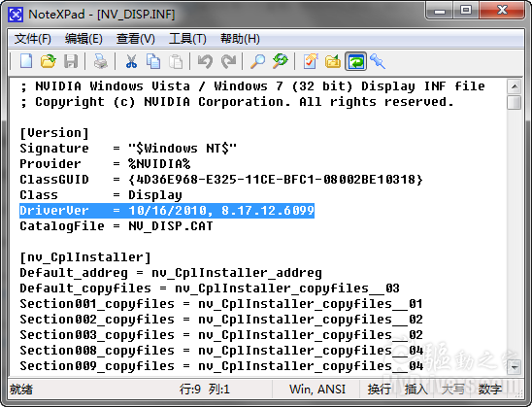Minimize the NoteXPad window
Image resolution: width=532 pixels, height=407 pixels.
(440, 11)
